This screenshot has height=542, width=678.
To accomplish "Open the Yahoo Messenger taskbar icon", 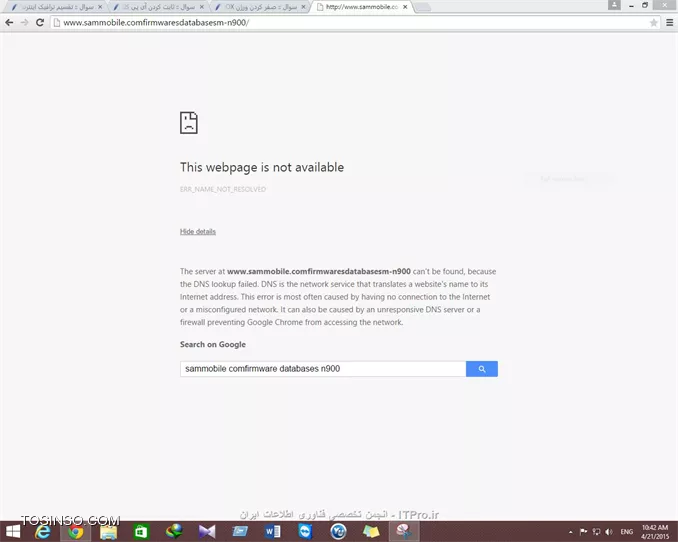I will pyautogui.click(x=338, y=531).
